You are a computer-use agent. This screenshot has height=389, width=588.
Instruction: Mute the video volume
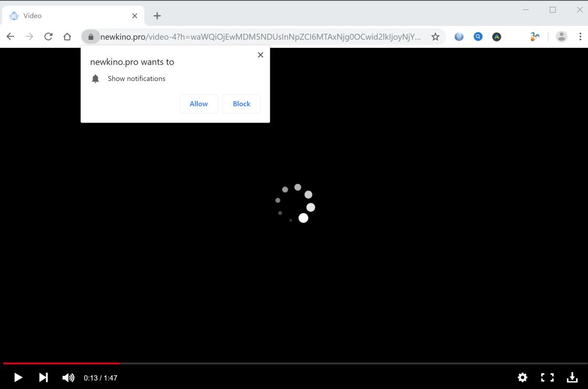pos(68,377)
